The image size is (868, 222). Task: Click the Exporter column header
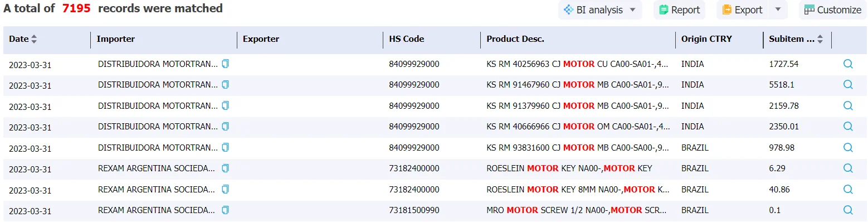261,39
